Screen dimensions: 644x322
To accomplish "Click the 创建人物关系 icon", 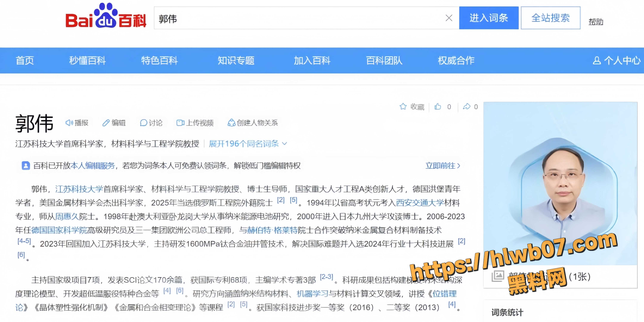I will point(232,123).
